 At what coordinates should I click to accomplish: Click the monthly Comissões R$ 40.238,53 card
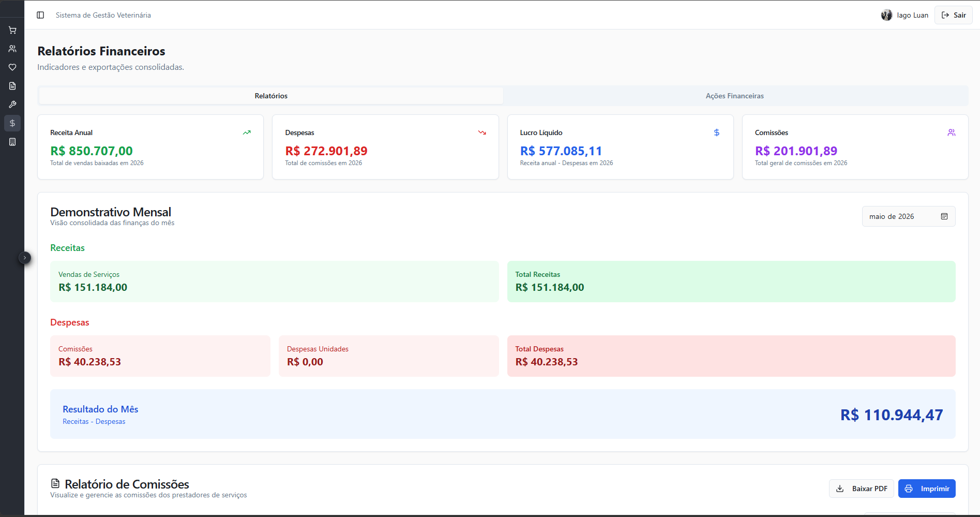[160, 356]
